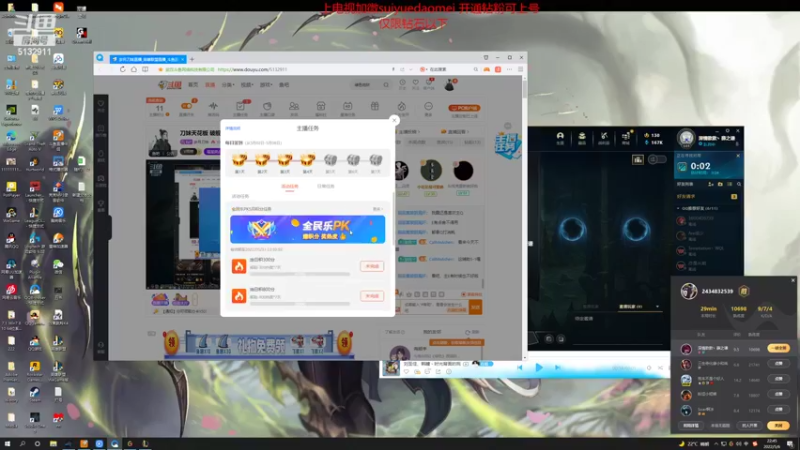Play music with the blue play button

point(539,367)
